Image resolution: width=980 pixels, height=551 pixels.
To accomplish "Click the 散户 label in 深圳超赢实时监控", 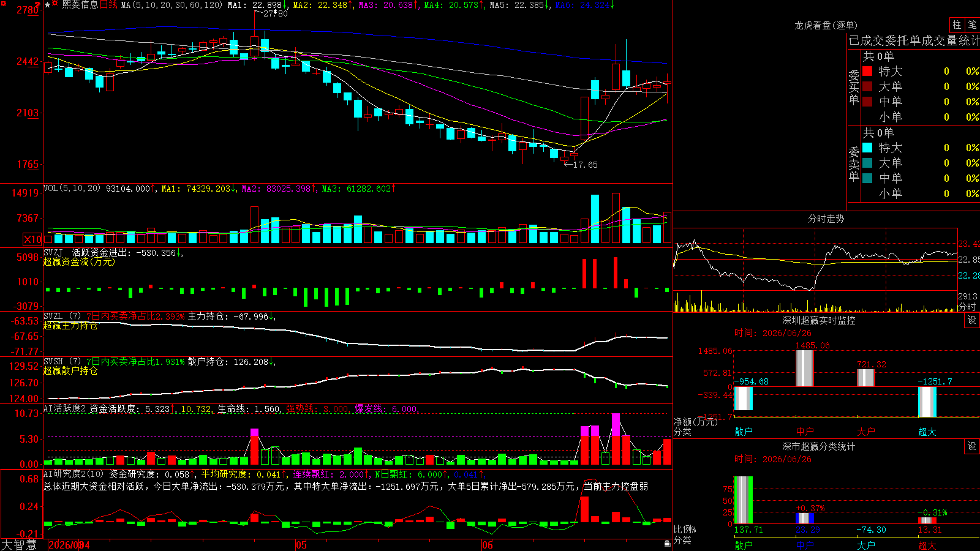I will (x=744, y=432).
